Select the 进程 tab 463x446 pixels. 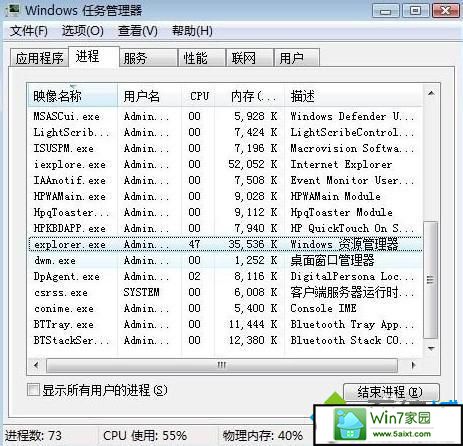(94, 56)
